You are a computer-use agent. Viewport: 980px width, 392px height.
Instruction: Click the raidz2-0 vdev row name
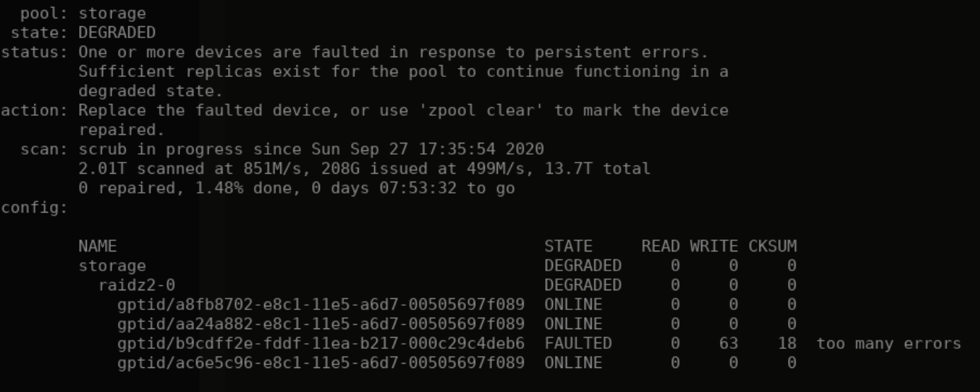[136, 285]
